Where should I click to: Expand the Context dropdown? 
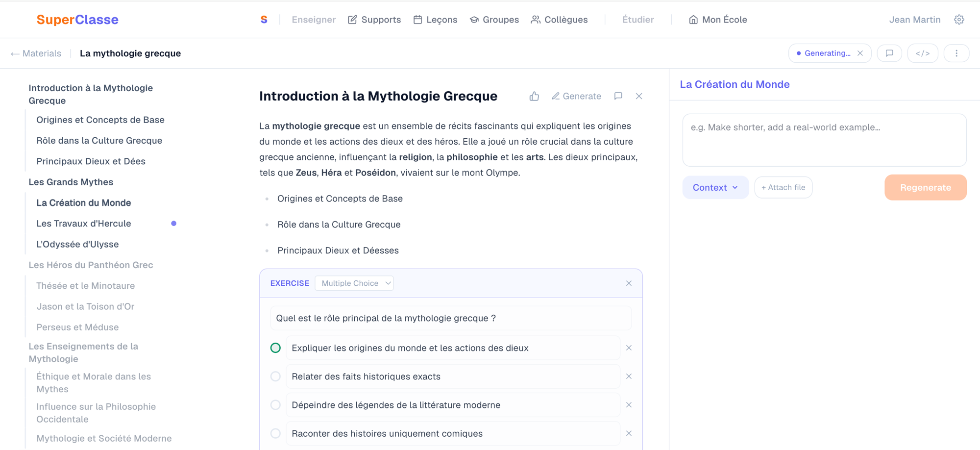pyautogui.click(x=715, y=187)
